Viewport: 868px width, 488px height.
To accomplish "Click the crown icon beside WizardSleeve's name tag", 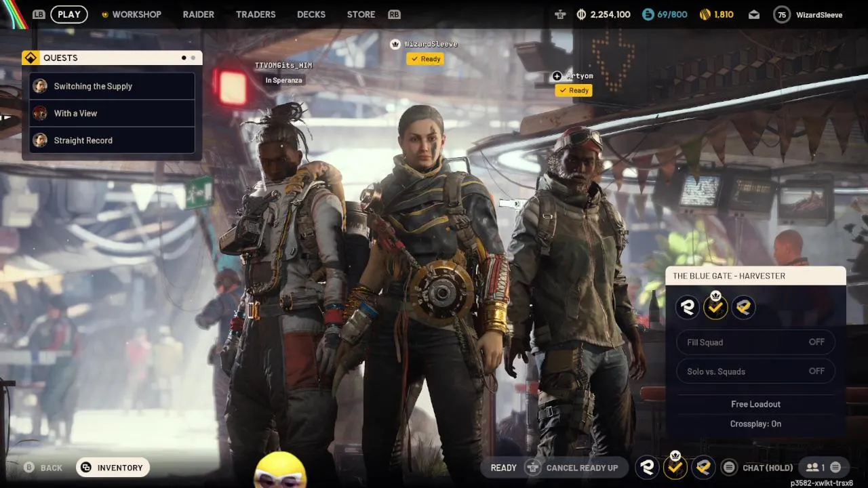I will coord(395,44).
